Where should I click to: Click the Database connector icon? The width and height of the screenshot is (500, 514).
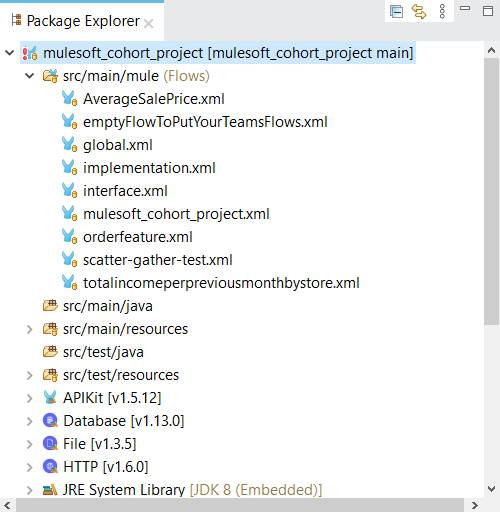50,421
